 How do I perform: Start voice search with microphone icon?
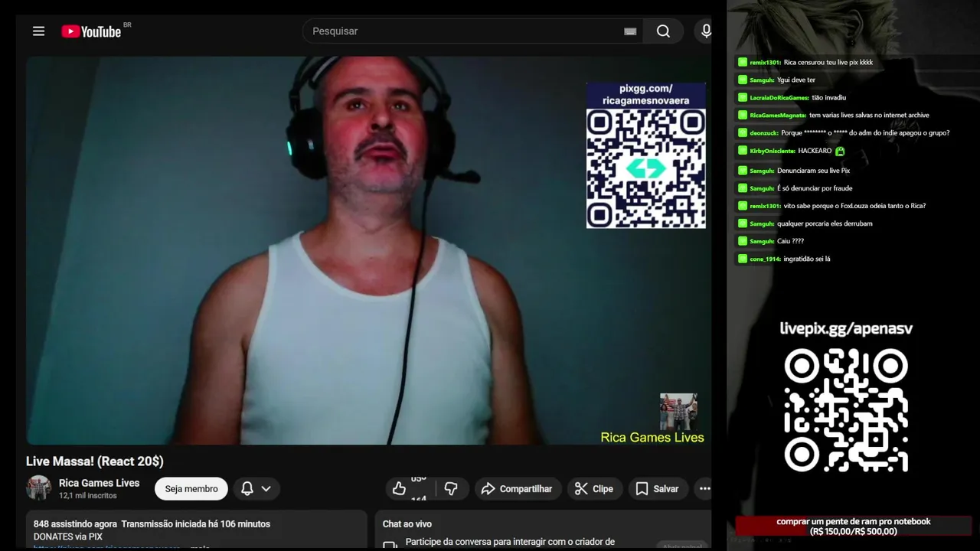pos(706,31)
